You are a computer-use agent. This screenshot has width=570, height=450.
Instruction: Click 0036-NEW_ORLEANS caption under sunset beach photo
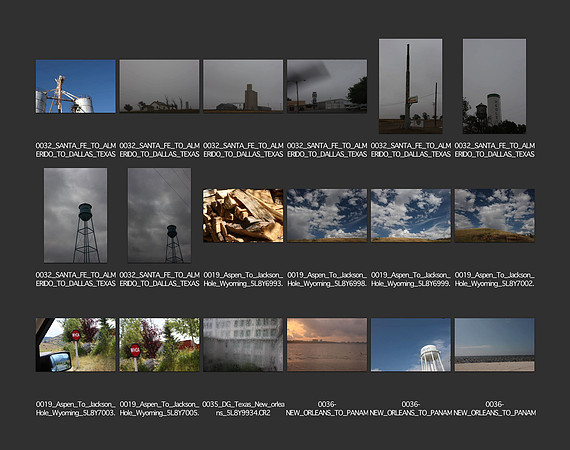(327, 409)
